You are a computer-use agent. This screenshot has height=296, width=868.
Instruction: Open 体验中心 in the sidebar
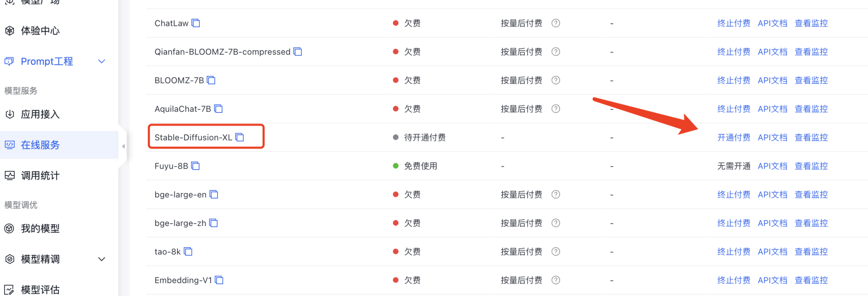(x=40, y=31)
